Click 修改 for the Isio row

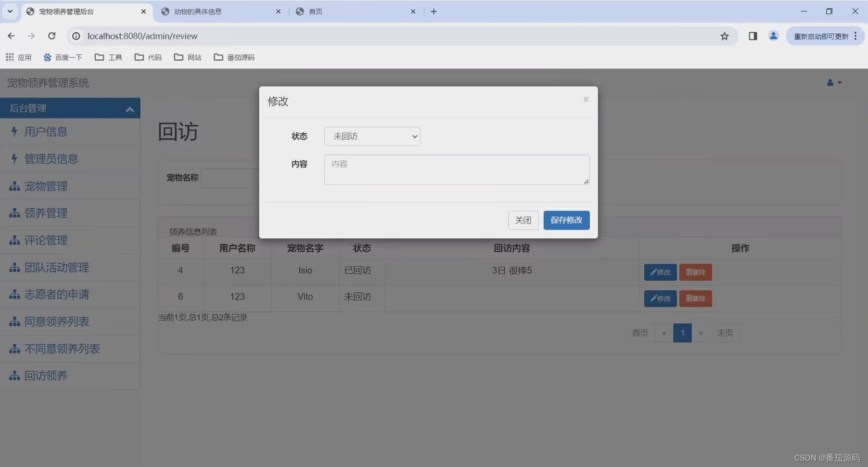click(660, 272)
